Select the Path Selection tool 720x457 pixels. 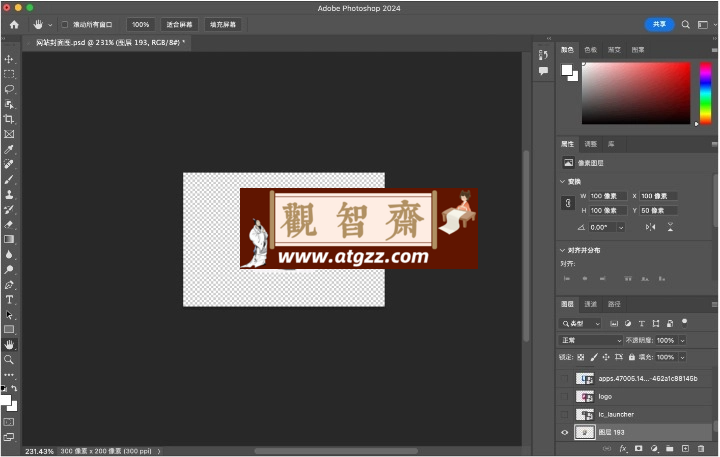[9, 315]
